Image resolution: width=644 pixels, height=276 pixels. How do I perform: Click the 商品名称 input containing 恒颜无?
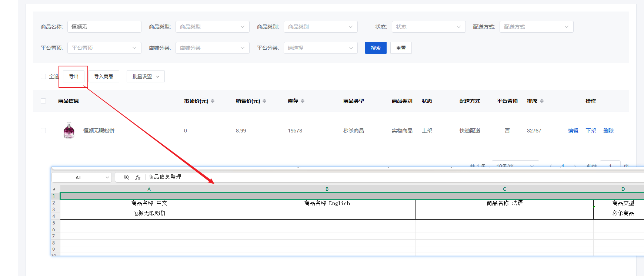(x=104, y=27)
